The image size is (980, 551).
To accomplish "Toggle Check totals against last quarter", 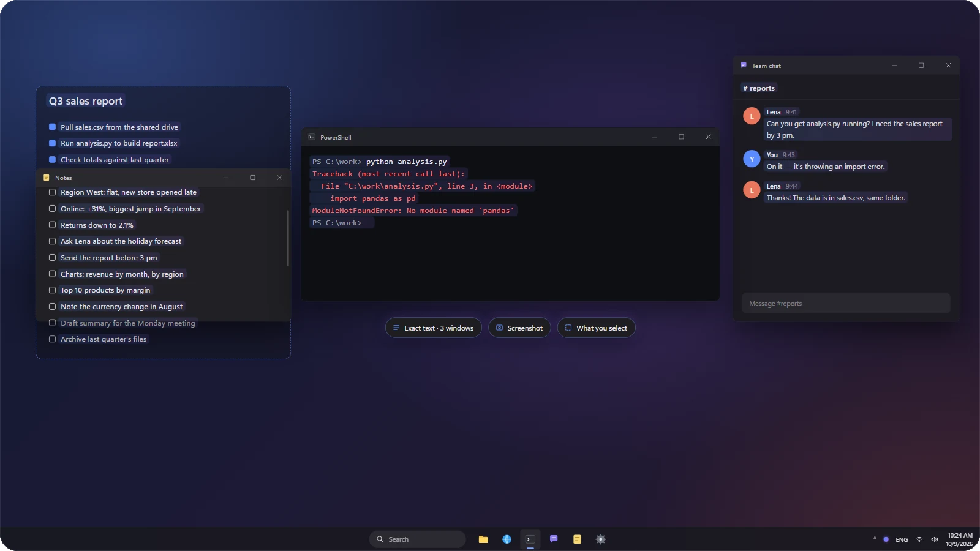I will 52,159.
